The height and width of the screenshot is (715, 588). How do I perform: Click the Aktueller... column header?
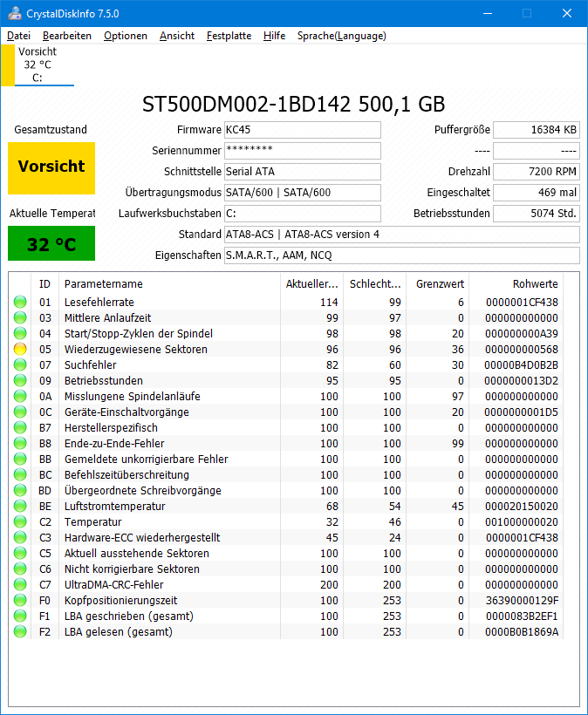point(312,283)
